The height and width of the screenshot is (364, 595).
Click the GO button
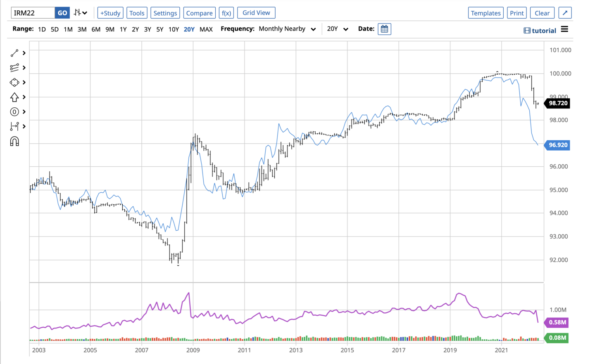[62, 13]
